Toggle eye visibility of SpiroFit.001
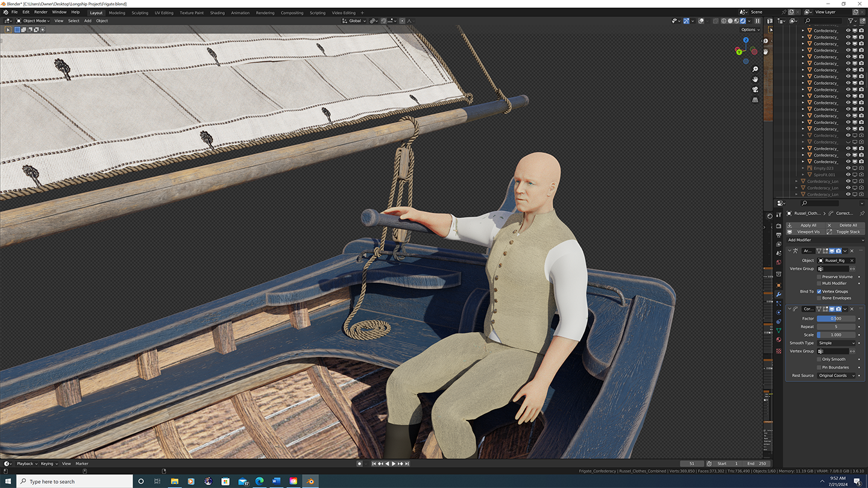 [x=848, y=175]
